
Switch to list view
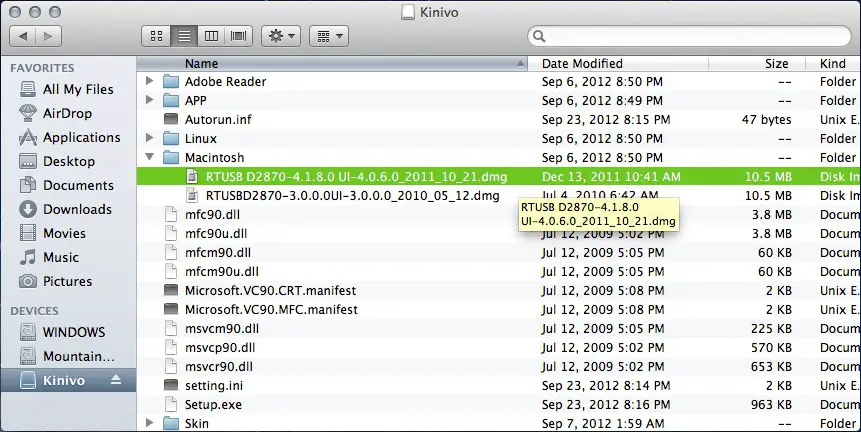pyautogui.click(x=184, y=36)
